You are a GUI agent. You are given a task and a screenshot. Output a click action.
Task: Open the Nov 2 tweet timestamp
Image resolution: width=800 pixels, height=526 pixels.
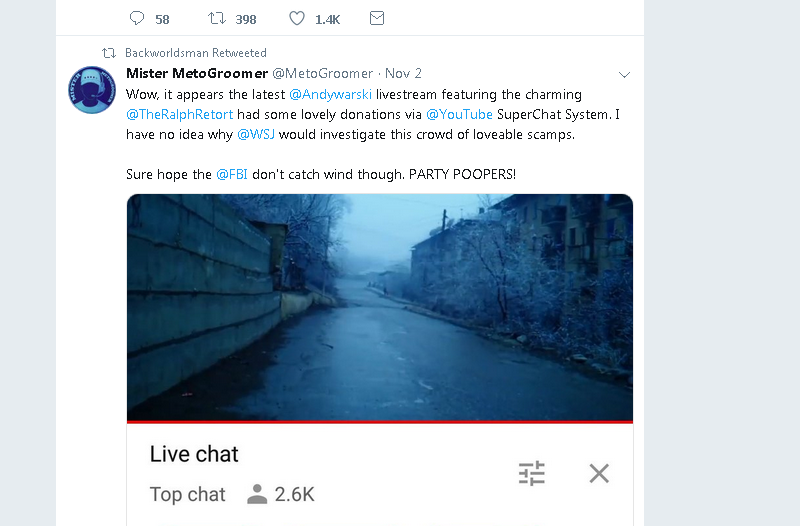click(x=403, y=73)
